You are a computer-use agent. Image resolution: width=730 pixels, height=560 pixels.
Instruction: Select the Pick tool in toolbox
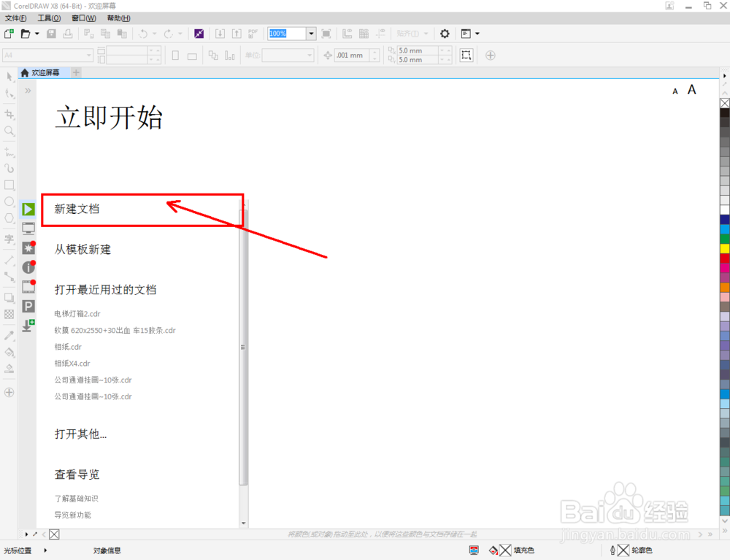point(9,77)
